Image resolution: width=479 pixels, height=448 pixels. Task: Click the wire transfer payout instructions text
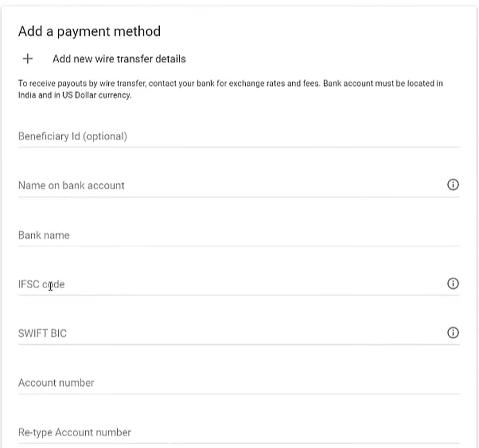(x=231, y=89)
